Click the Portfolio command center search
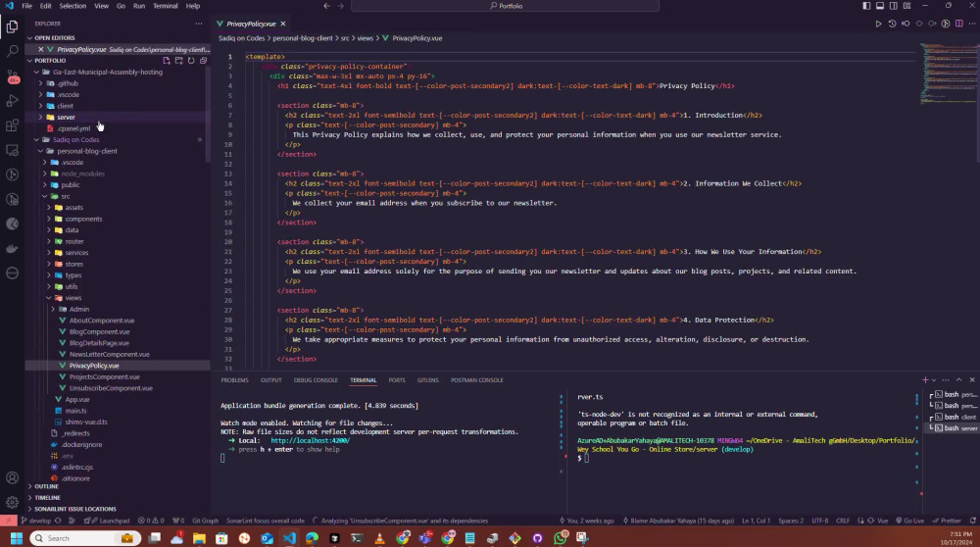 pyautogui.click(x=505, y=6)
